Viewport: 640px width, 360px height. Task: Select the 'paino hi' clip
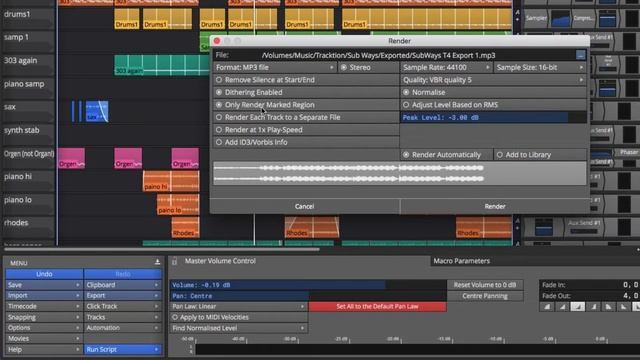[x=171, y=181]
